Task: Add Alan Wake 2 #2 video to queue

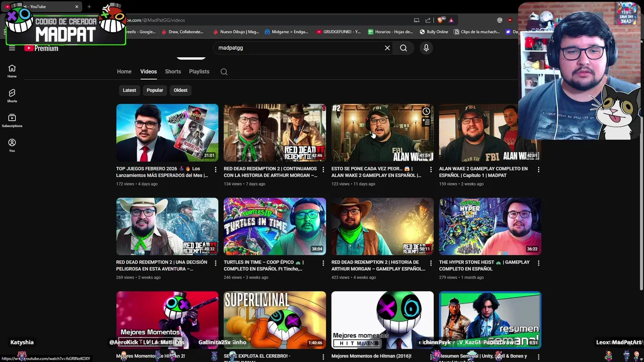Action: [426, 122]
